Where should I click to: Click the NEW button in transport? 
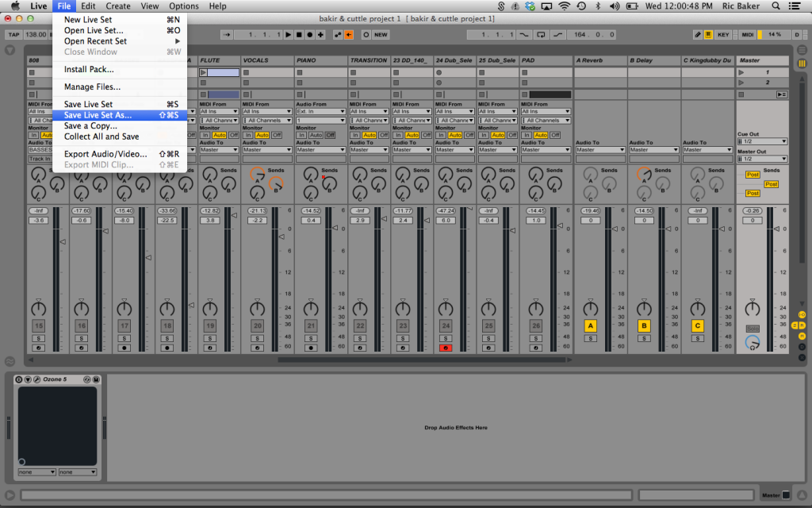[x=381, y=35]
